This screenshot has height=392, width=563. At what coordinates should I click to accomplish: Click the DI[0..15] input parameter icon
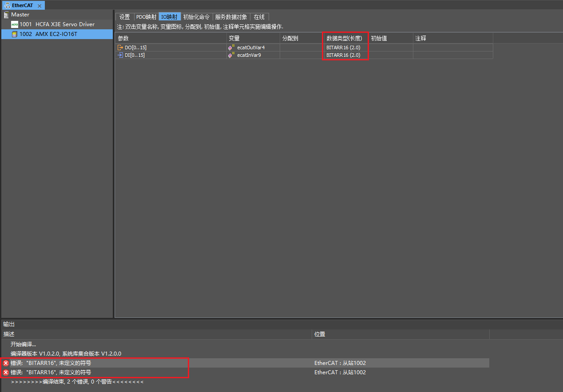(120, 55)
